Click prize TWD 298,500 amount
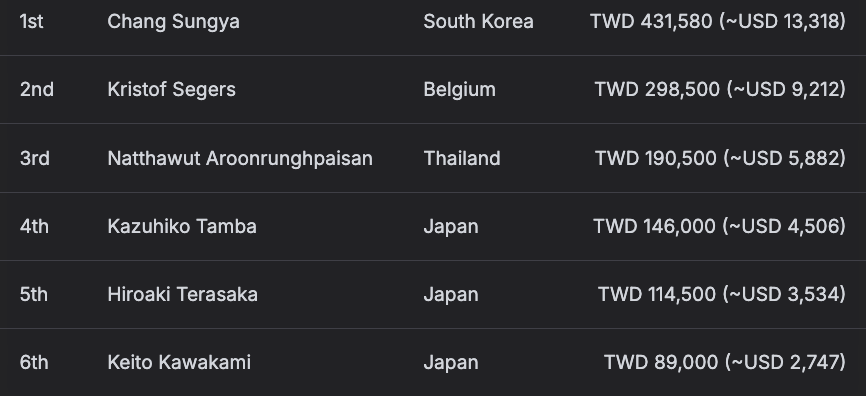 [x=720, y=89]
